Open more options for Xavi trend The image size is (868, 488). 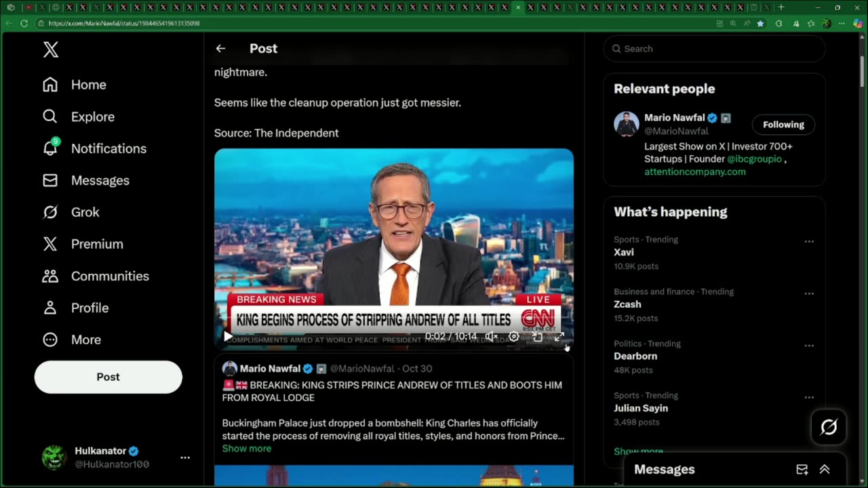coord(809,241)
